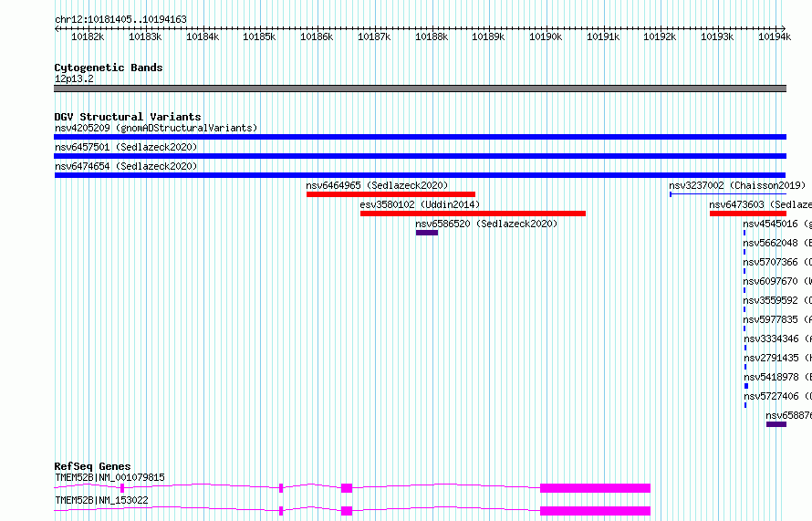
Task: Click the 12p13.2 band label
Action: tap(74, 78)
